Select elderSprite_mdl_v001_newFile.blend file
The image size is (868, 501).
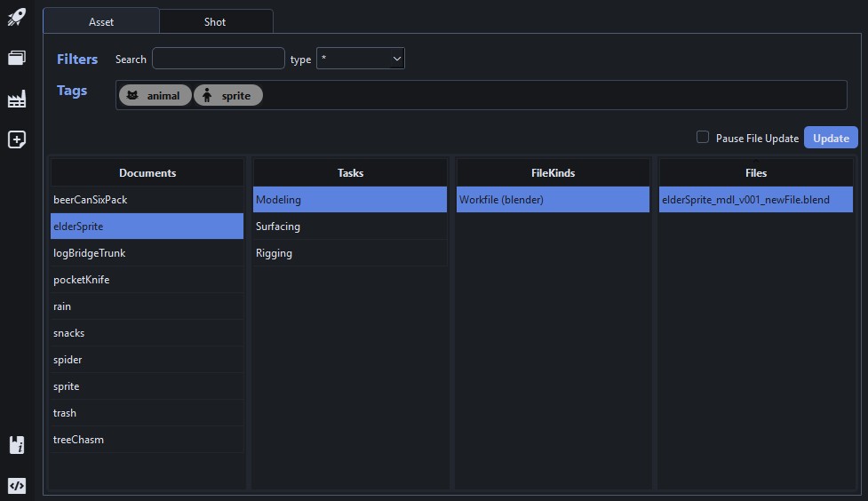point(756,200)
